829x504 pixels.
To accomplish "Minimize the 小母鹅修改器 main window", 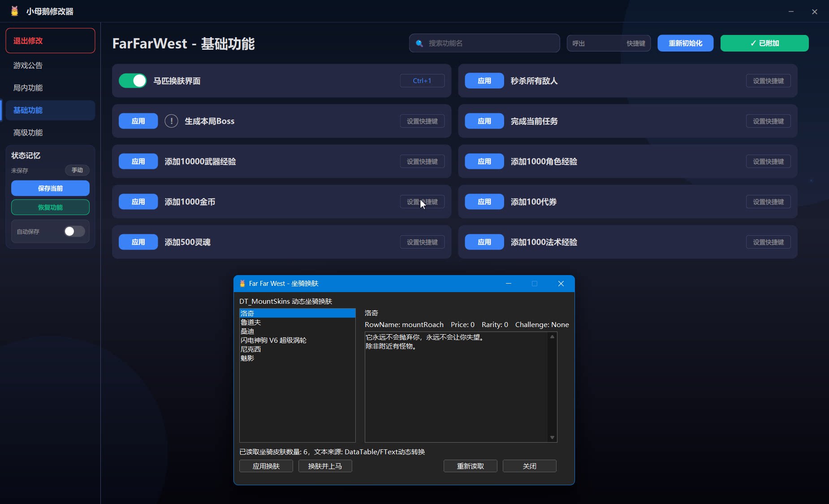I will click(791, 12).
